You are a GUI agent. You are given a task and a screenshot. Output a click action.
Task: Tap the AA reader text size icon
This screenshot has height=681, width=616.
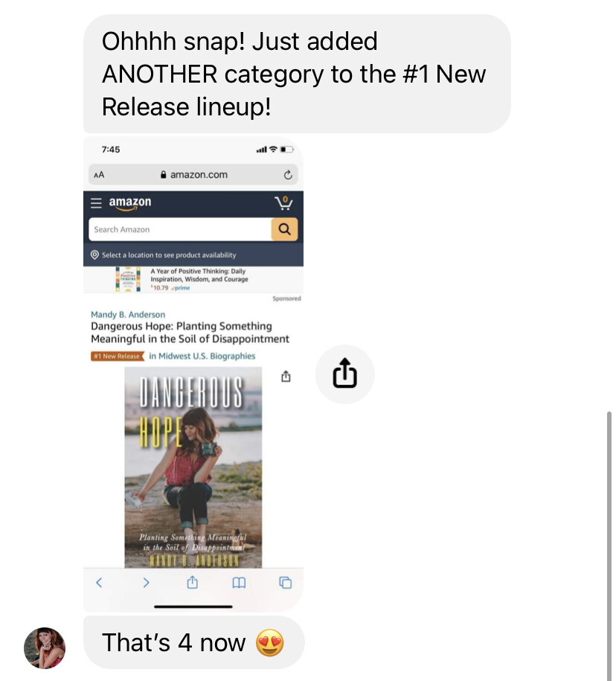click(x=99, y=175)
